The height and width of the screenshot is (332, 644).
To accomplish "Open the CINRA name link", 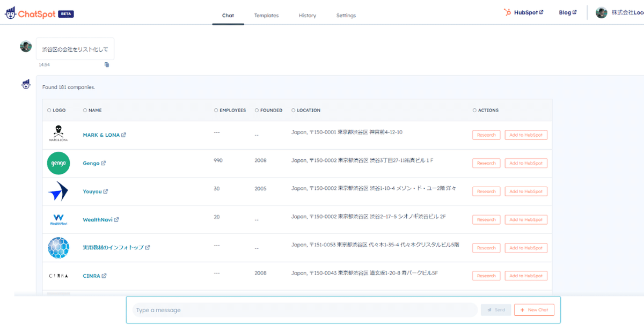I will pos(91,276).
